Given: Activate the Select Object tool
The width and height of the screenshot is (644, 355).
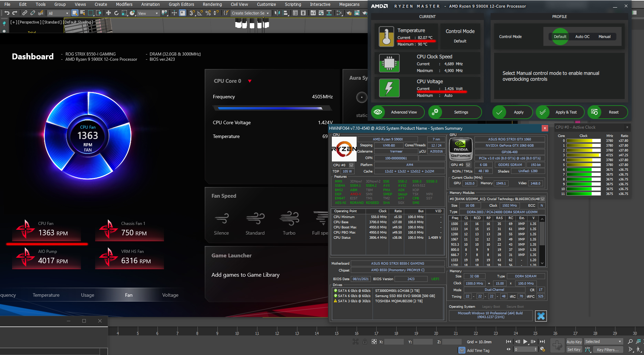Looking at the screenshot, I should [75, 13].
